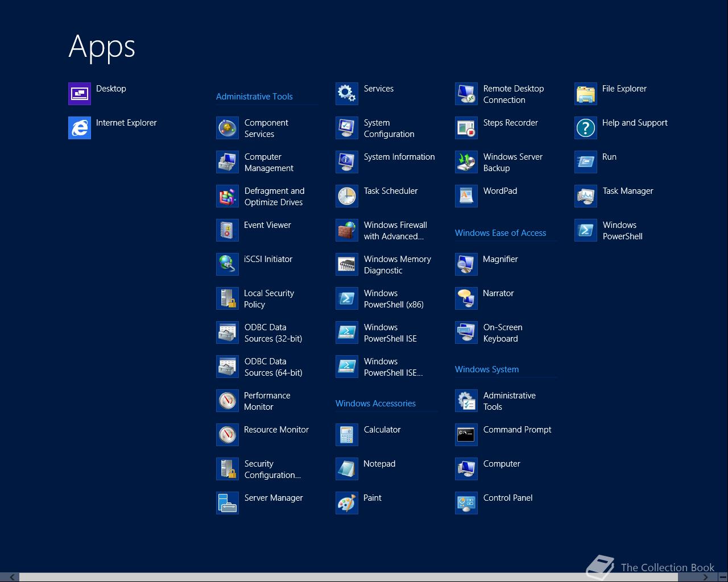
Task: Open On-Screen Keyboard icon
Action: click(x=466, y=332)
